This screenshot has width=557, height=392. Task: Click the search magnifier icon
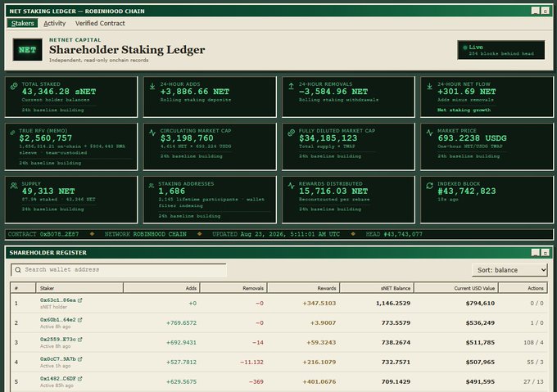(18, 270)
